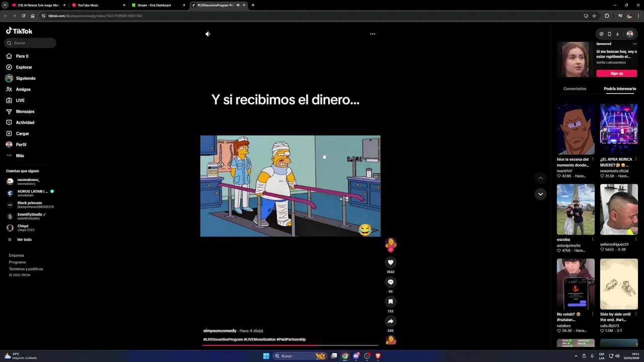Open the video more options menu
The width and height of the screenshot is (644, 362).
[x=372, y=34]
